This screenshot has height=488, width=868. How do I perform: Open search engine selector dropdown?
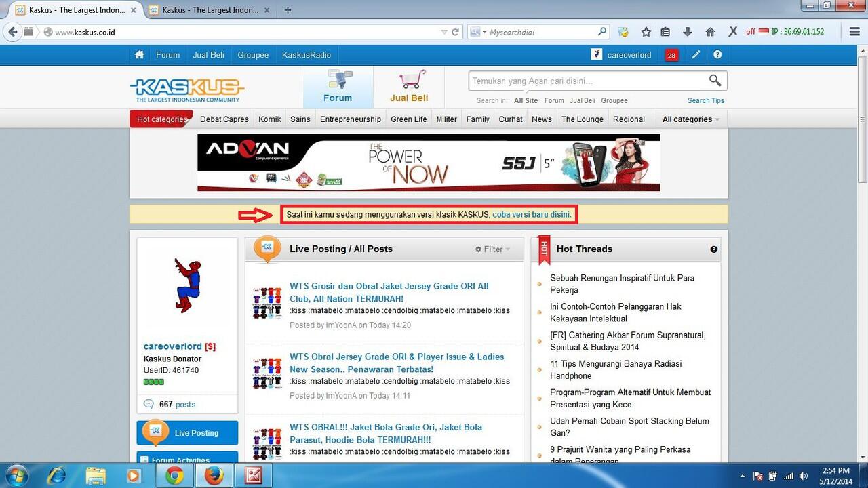[x=477, y=32]
